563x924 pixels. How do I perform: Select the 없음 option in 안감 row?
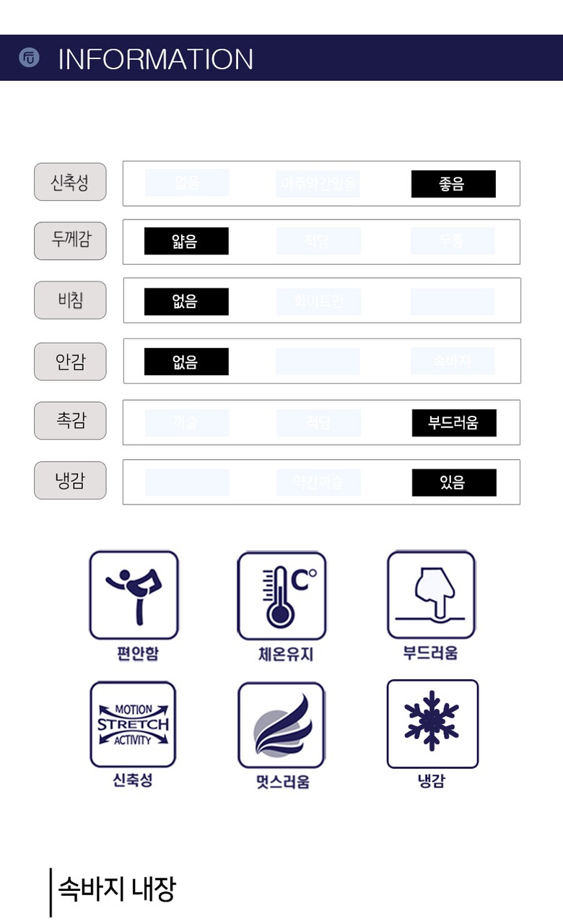point(186,362)
